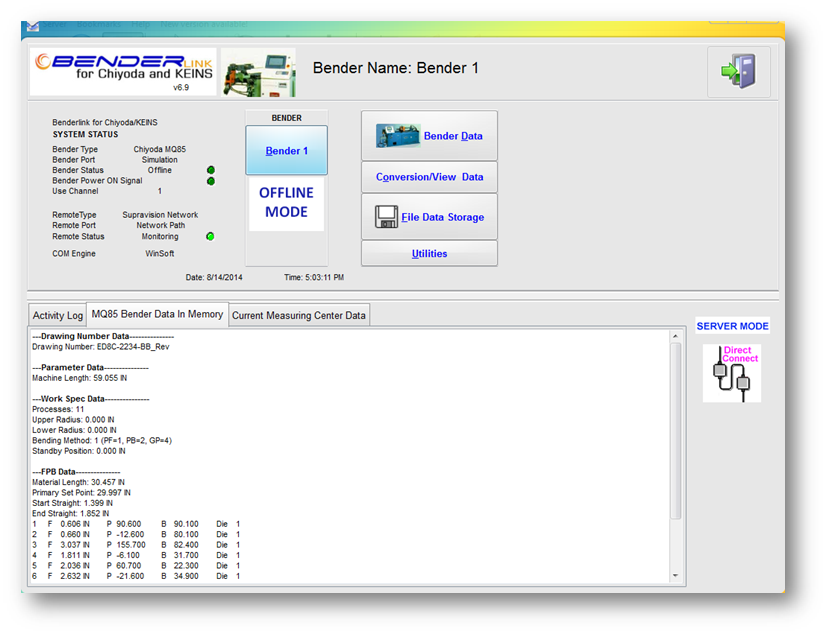Click the exit door icon
Screen dimensions: 827x635
(738, 72)
